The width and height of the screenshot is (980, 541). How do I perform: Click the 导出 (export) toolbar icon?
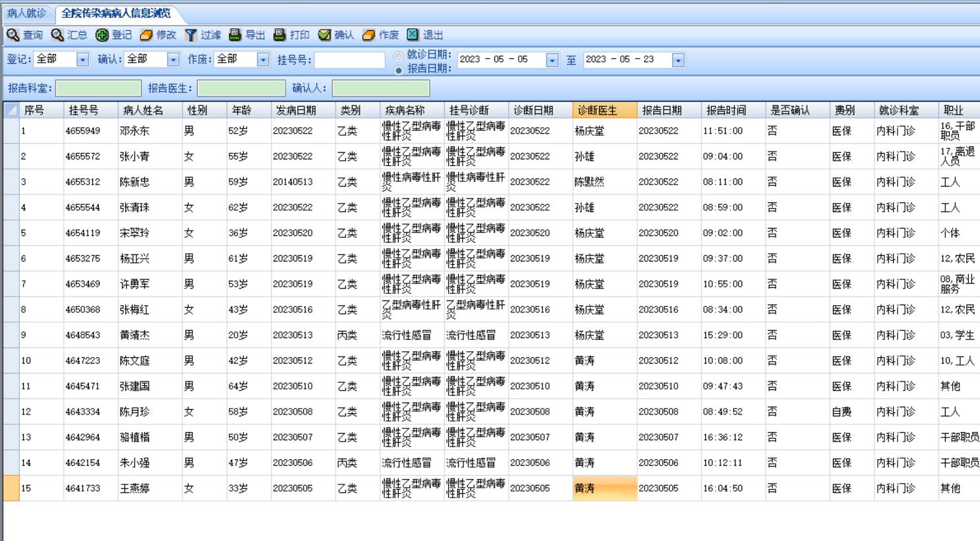point(235,35)
